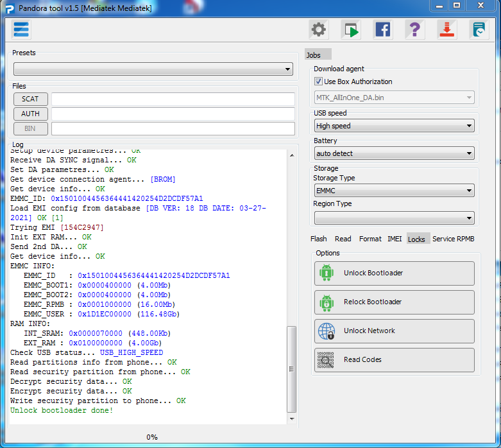The width and height of the screenshot is (501, 448).
Task: Click the EMMC_RPMB log line
Action: click(x=99, y=304)
